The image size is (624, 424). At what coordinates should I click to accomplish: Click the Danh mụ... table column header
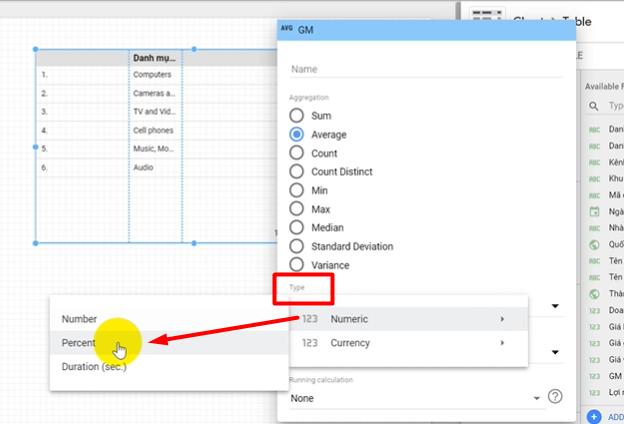(x=155, y=58)
